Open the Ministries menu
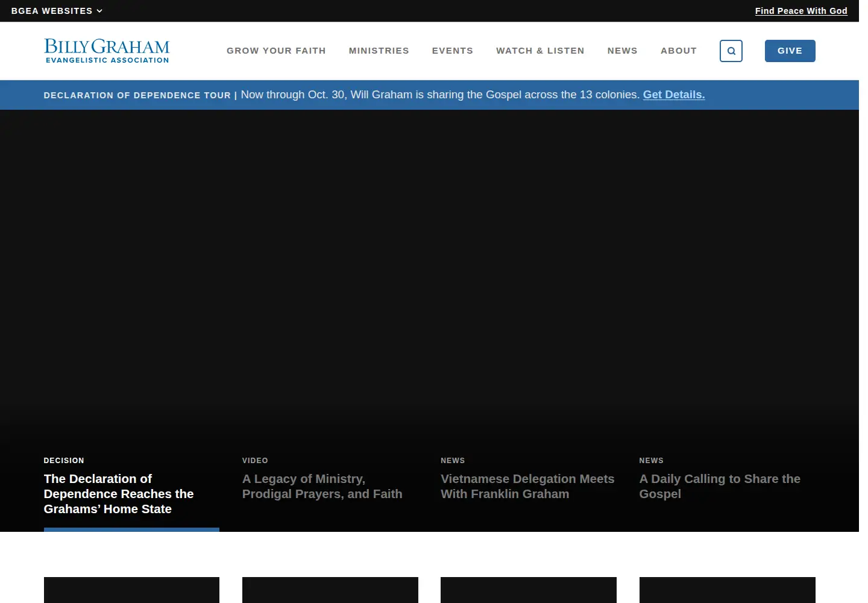 click(379, 51)
